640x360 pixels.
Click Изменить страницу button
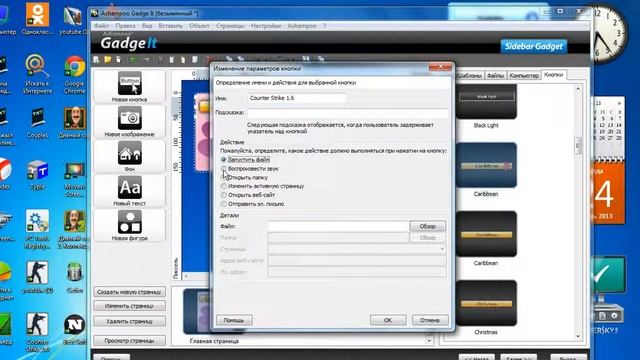(x=129, y=306)
